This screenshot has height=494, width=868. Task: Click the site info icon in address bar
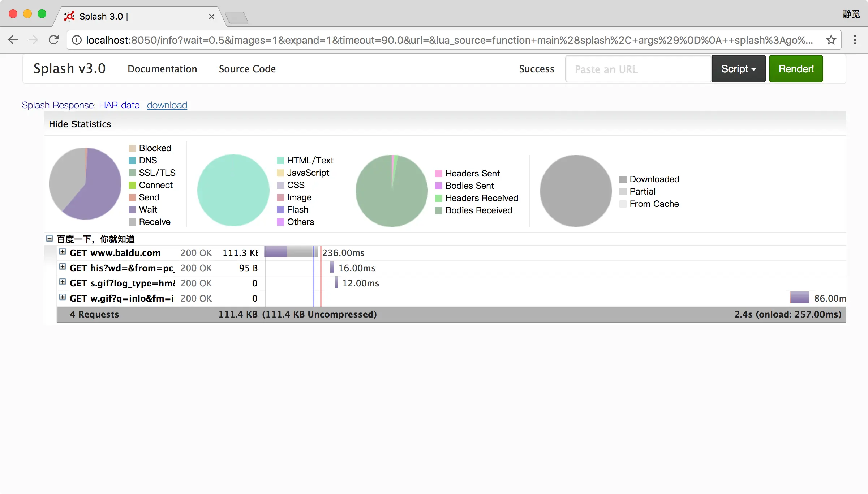click(77, 40)
